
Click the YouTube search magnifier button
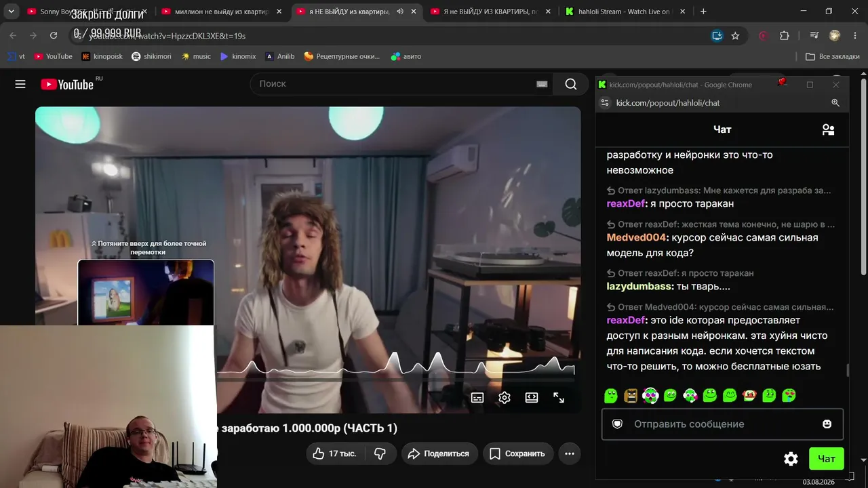point(571,84)
